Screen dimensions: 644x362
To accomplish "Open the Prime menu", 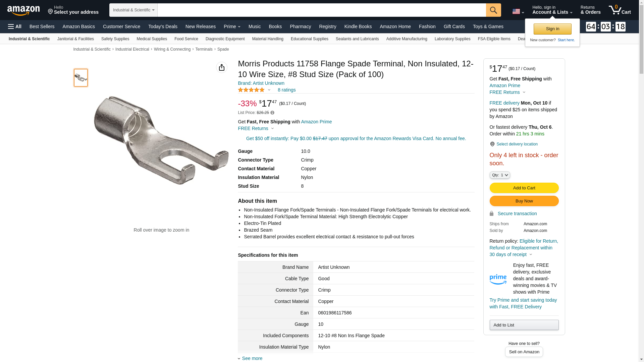I will (x=232, y=26).
